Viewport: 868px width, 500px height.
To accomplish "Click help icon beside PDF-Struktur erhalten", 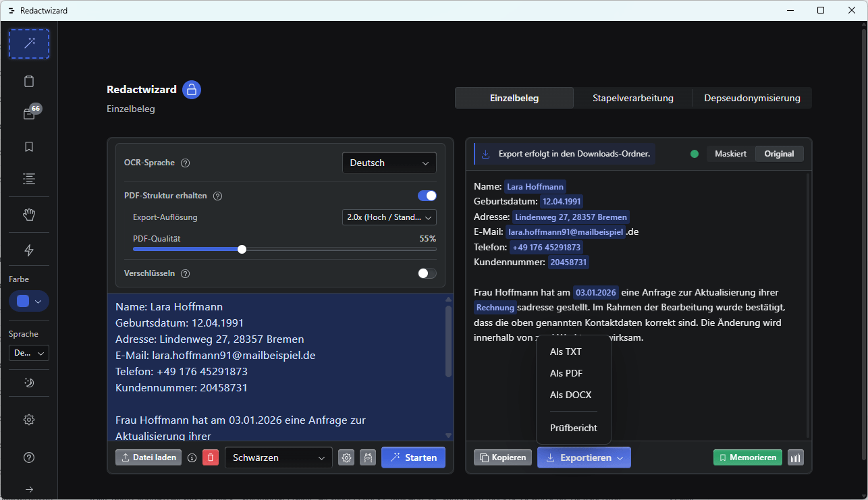I will (218, 196).
